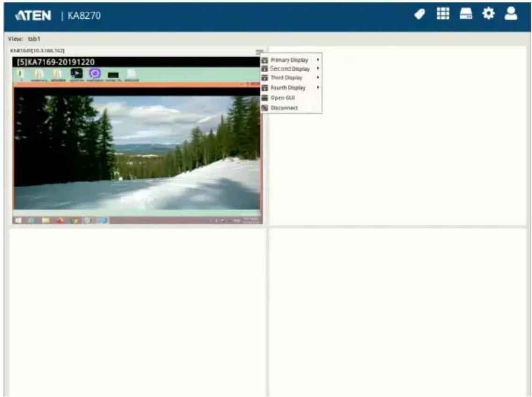The height and width of the screenshot is (397, 532).
Task: Click the video player desktop icon in remote view
Action: pos(77,74)
